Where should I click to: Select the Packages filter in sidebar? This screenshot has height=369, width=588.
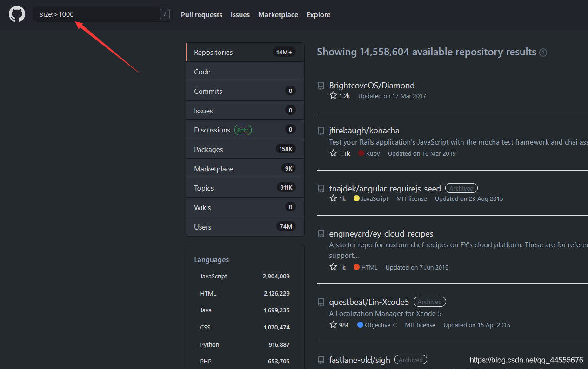[245, 149]
